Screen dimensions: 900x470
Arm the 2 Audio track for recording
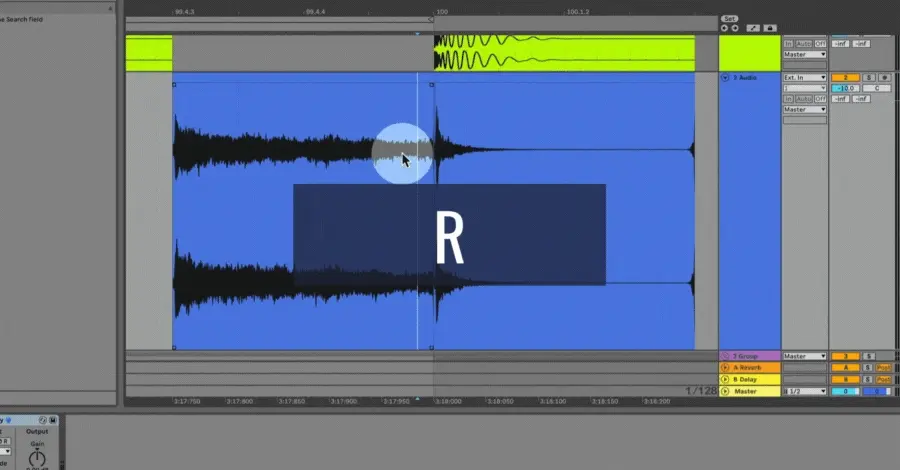(885, 77)
